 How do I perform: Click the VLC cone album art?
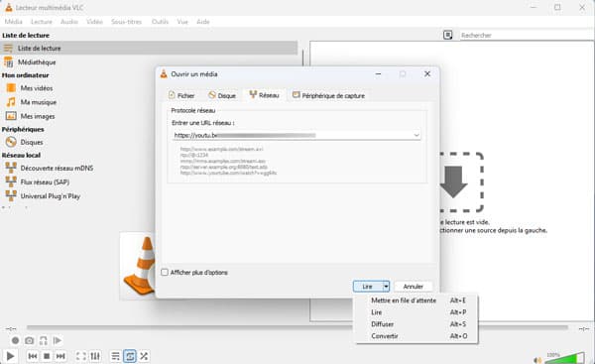tap(138, 266)
